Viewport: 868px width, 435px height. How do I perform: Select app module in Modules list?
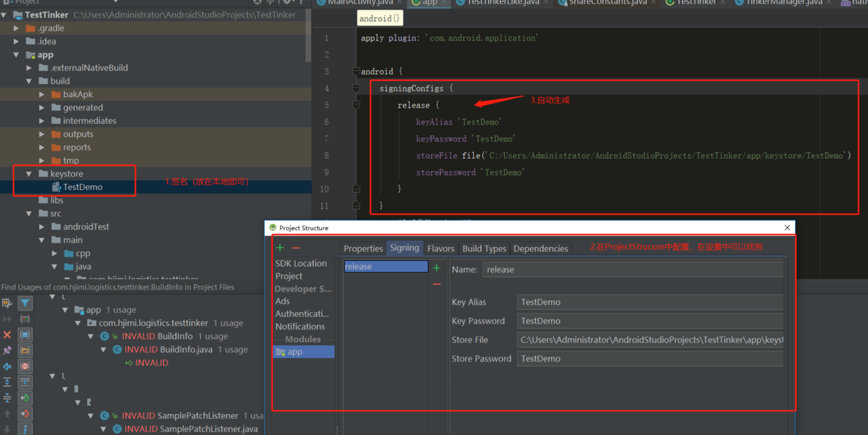(304, 351)
